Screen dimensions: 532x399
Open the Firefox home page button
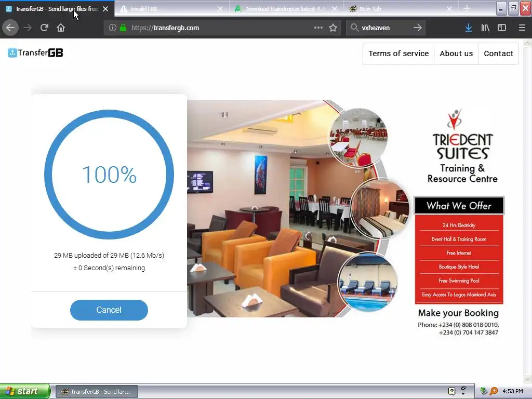[x=61, y=28]
